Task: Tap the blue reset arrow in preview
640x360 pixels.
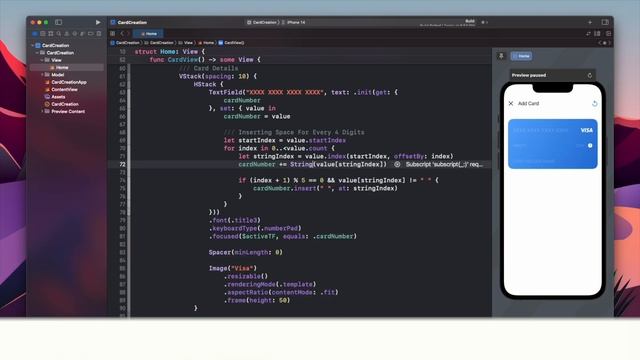Action: click(x=594, y=104)
